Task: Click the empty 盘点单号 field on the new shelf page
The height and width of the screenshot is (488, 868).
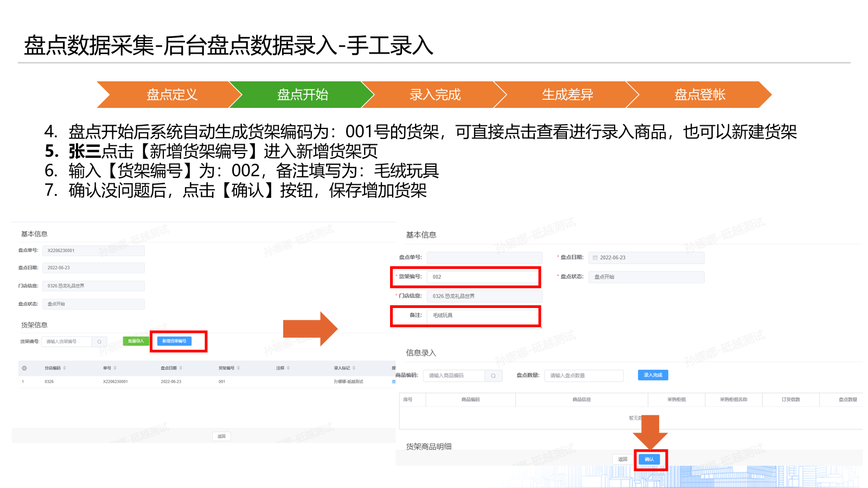Action: (x=484, y=258)
